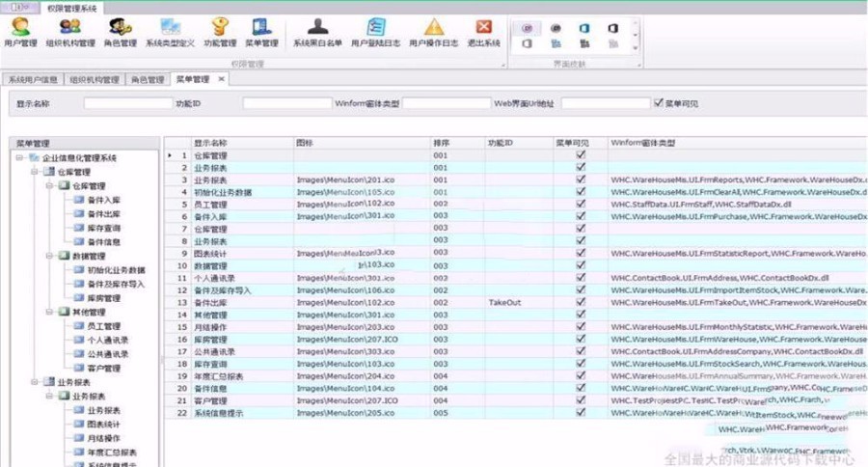Open 系统类型定义 tool

170,31
